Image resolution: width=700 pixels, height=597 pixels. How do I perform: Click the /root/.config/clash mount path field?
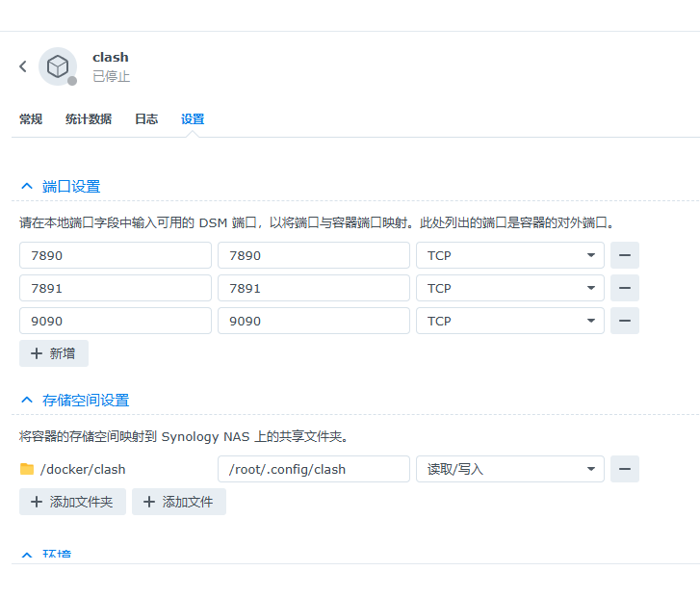click(314, 469)
